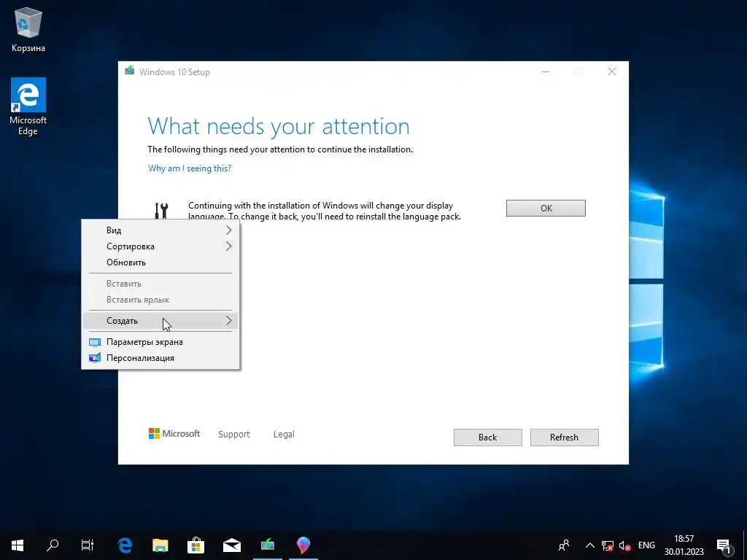The height and width of the screenshot is (560, 747).
Task: Minimize the Windows 10 Setup window
Action: pyautogui.click(x=546, y=72)
